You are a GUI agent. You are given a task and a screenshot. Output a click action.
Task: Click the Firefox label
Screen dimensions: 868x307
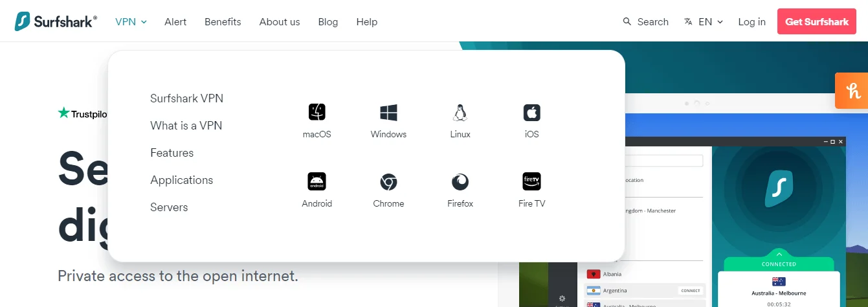(460, 203)
